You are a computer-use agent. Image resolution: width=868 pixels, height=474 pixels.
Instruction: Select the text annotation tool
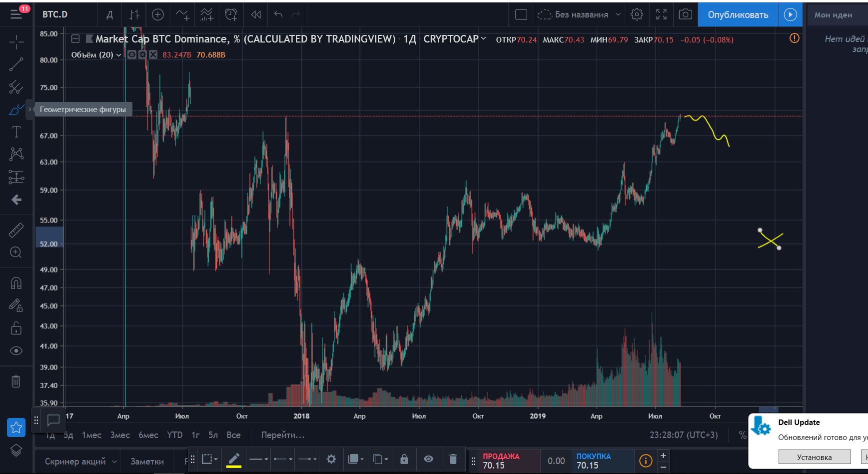click(16, 131)
